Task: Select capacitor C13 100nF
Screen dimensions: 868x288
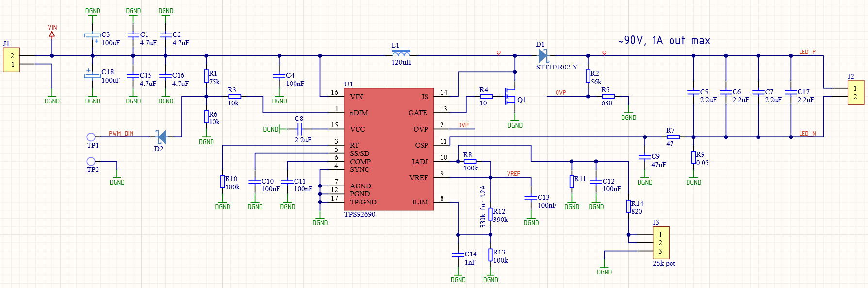Action: [x=531, y=198]
